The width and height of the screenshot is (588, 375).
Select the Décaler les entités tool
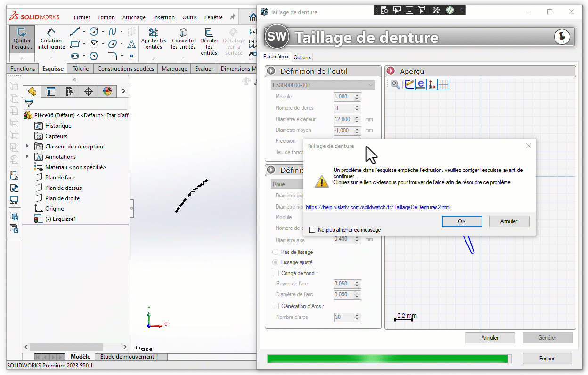pyautogui.click(x=209, y=33)
